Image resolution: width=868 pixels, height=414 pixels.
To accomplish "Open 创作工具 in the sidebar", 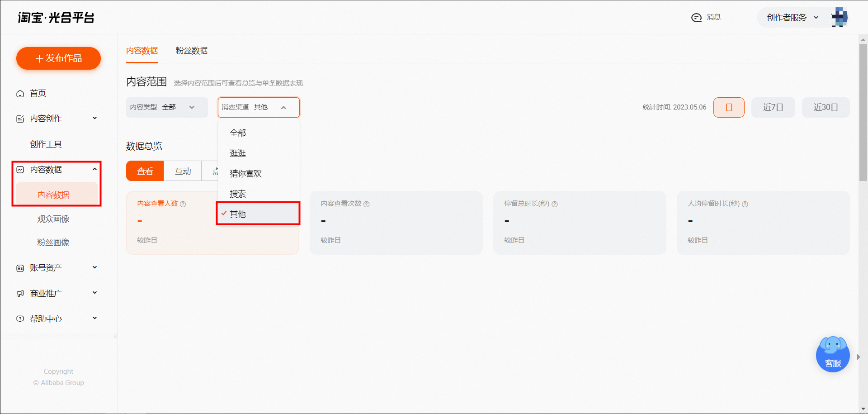I will pos(46,144).
